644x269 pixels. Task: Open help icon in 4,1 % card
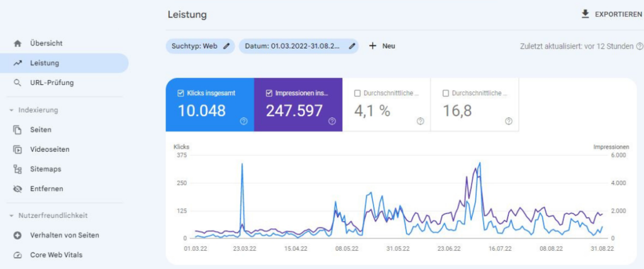pos(420,122)
